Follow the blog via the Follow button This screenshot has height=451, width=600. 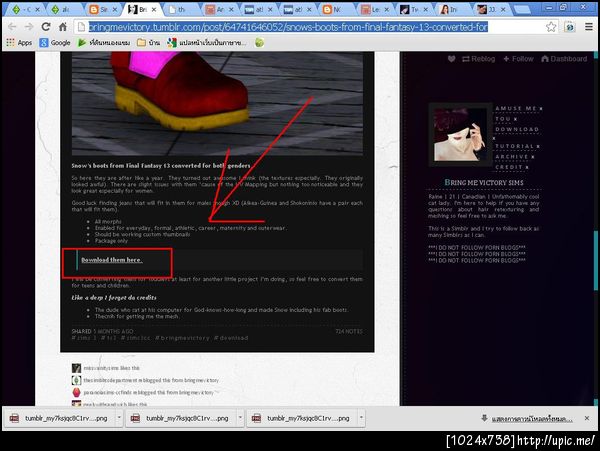click(518, 59)
